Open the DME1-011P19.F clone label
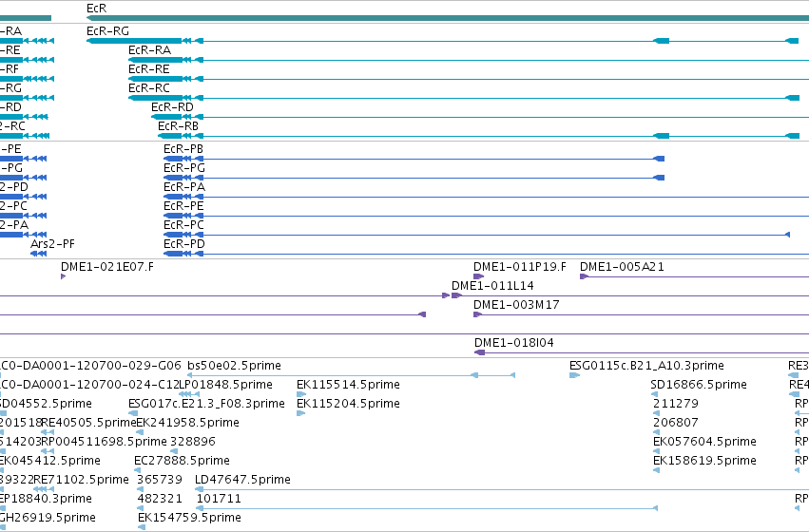 click(520, 267)
